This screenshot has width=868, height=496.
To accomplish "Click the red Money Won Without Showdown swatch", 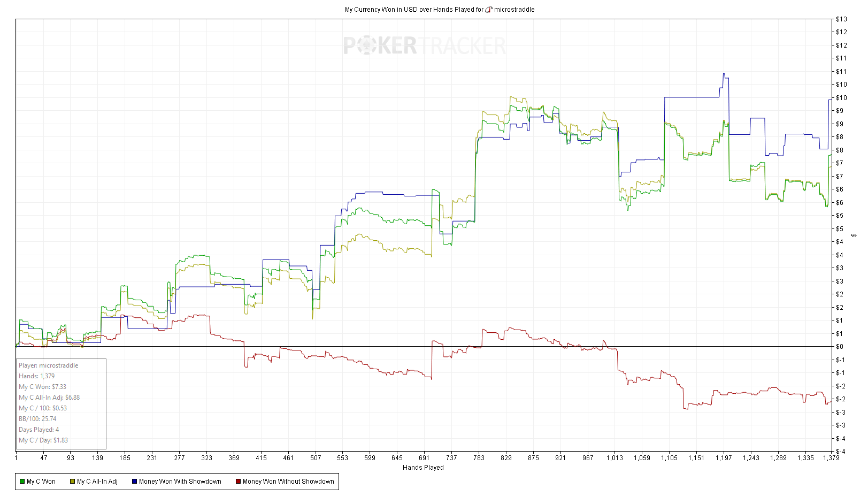I will (239, 482).
